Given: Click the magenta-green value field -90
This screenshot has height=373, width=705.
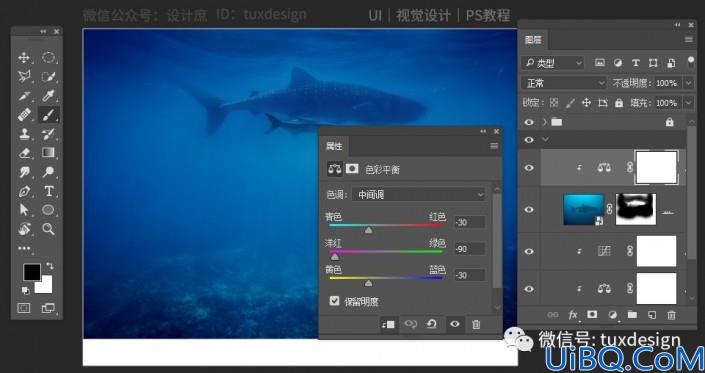Looking at the screenshot, I should tap(469, 249).
